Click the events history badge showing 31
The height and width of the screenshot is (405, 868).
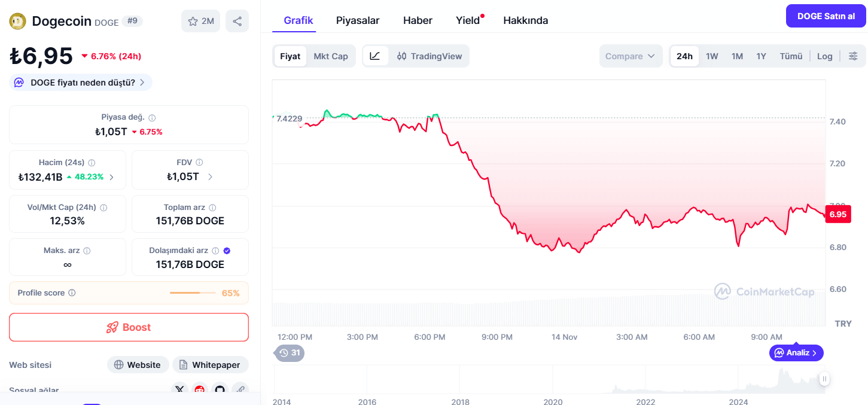click(x=290, y=353)
